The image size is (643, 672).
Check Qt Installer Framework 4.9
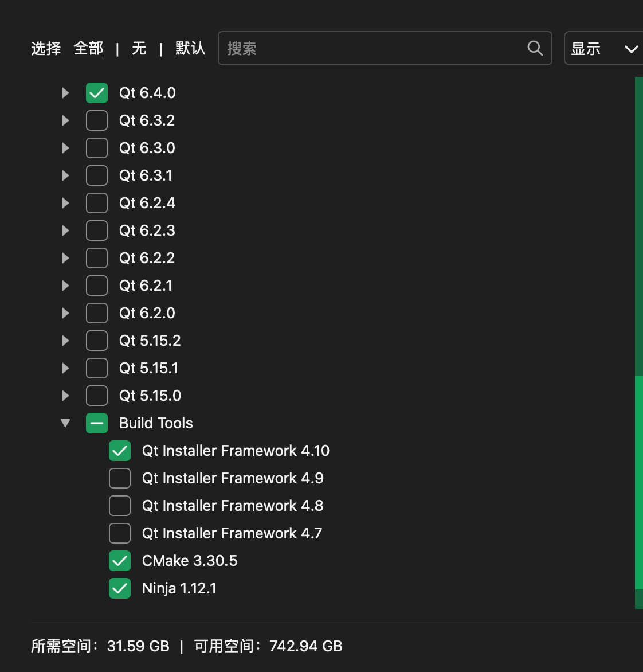pyautogui.click(x=120, y=478)
